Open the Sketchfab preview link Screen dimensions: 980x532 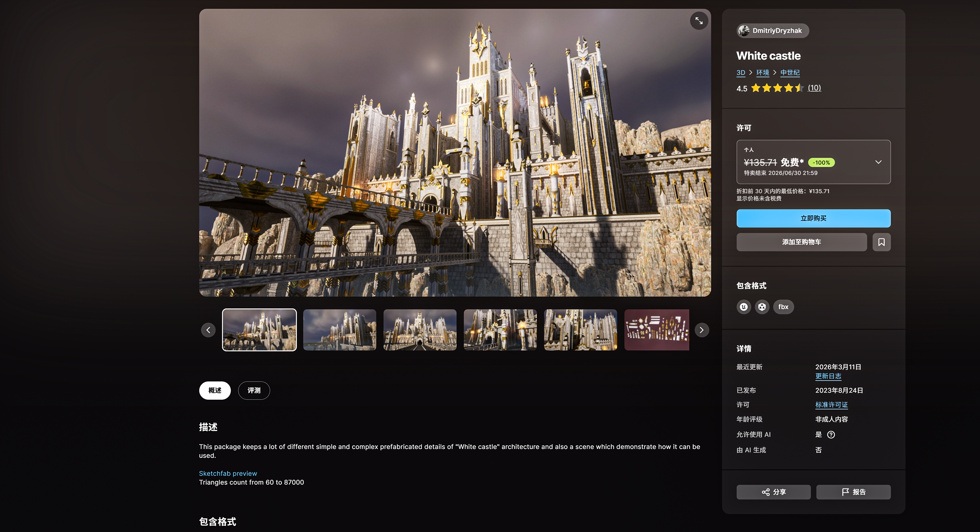point(228,473)
